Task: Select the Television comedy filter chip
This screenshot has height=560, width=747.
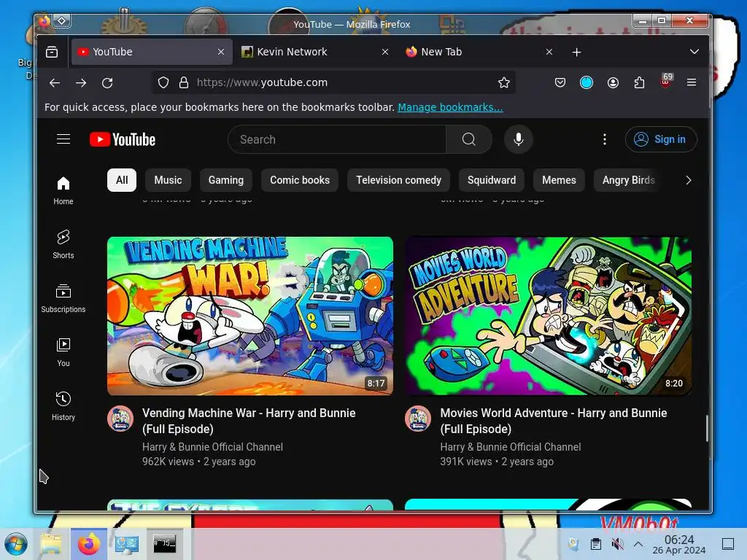Action: (x=399, y=180)
